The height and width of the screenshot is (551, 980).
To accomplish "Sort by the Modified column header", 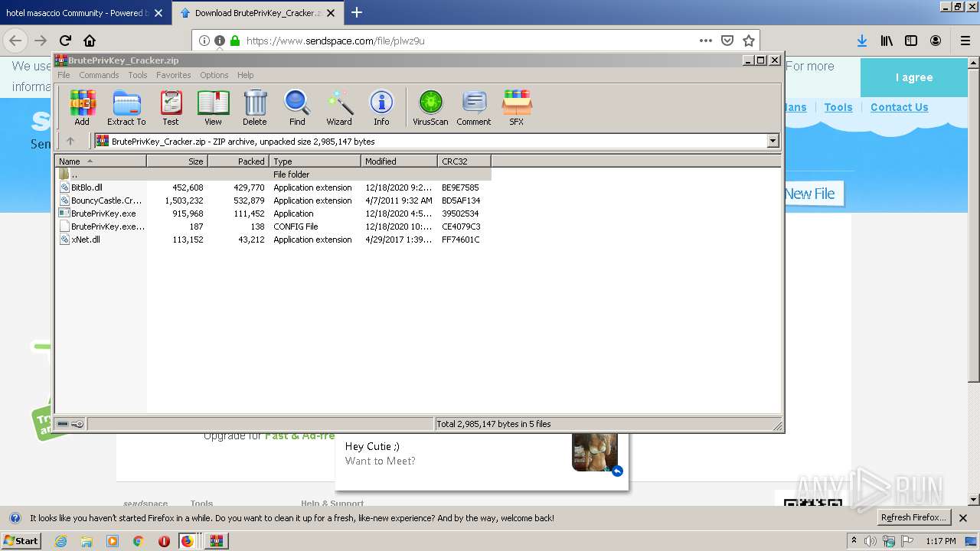I will (x=399, y=161).
